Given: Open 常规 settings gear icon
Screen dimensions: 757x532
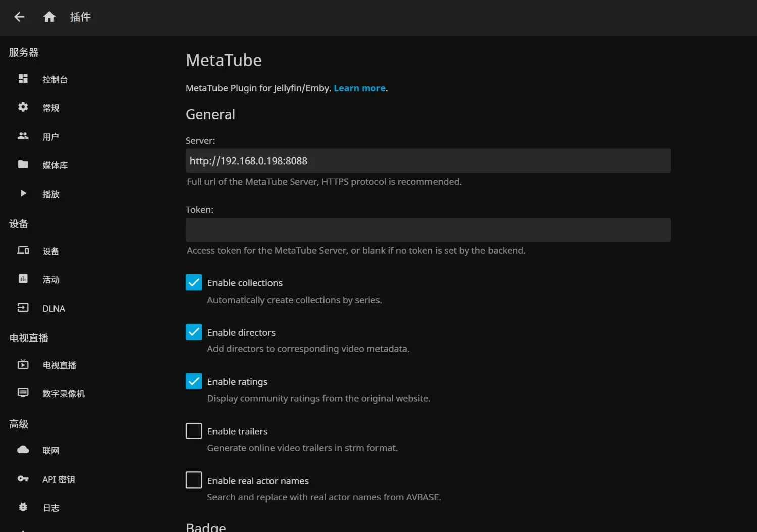Looking at the screenshot, I should pyautogui.click(x=23, y=107).
